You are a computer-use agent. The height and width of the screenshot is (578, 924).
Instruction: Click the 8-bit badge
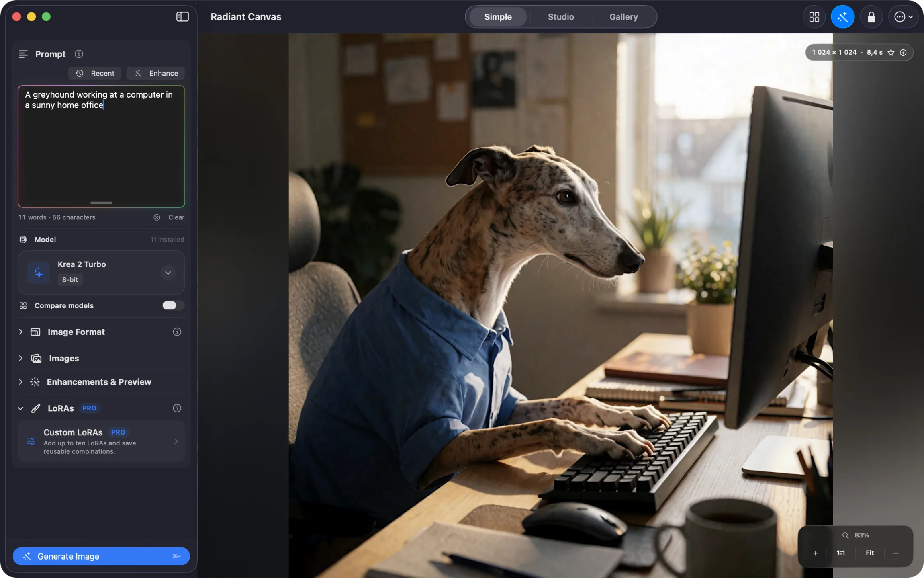click(70, 280)
